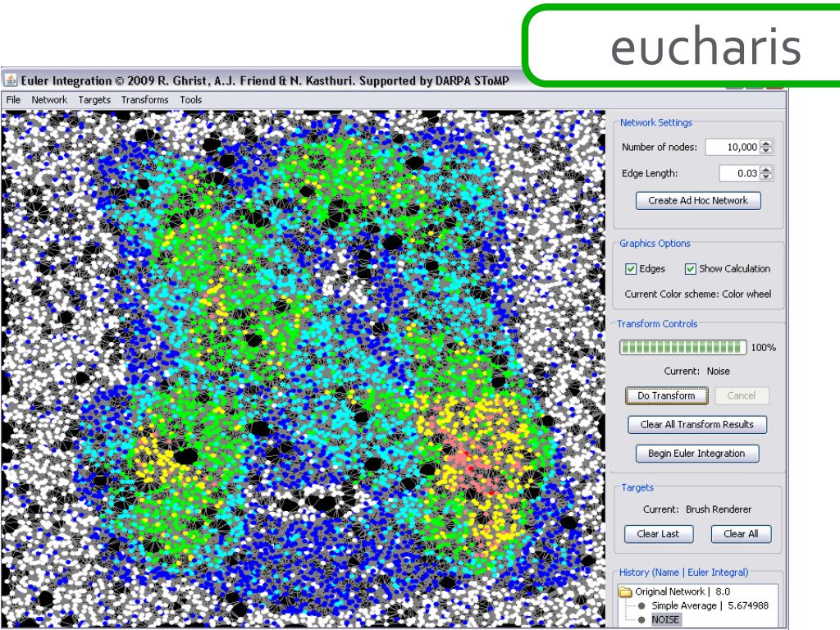
Task: Click the 'Current: Brush Renderer' label
Action: click(x=697, y=509)
